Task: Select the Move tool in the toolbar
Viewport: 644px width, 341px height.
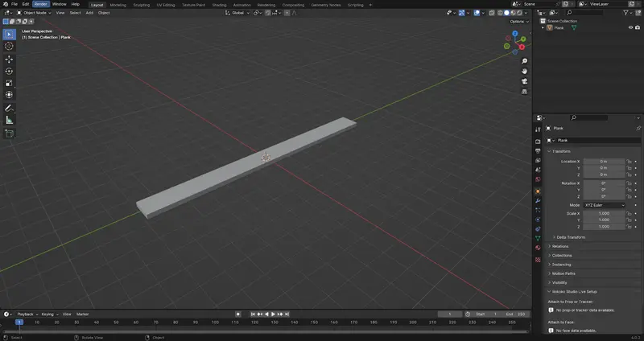Action: [10, 59]
